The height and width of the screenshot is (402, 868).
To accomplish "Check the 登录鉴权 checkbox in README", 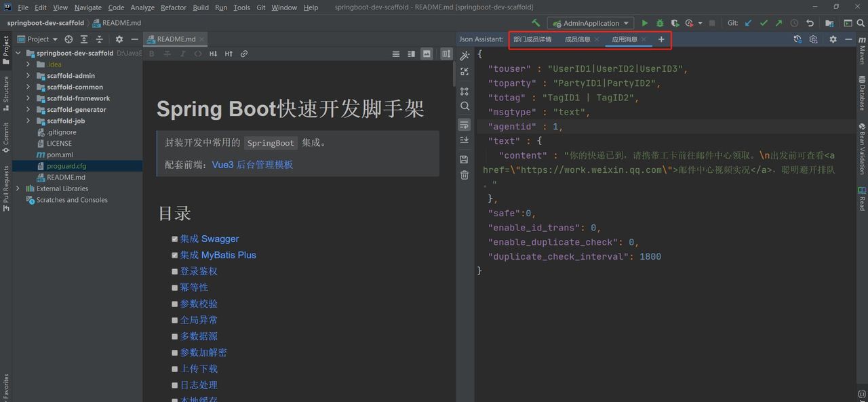I will coord(174,271).
